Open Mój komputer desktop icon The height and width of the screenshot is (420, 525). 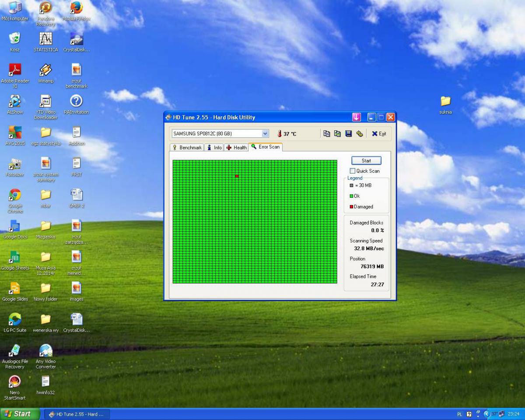[15, 10]
